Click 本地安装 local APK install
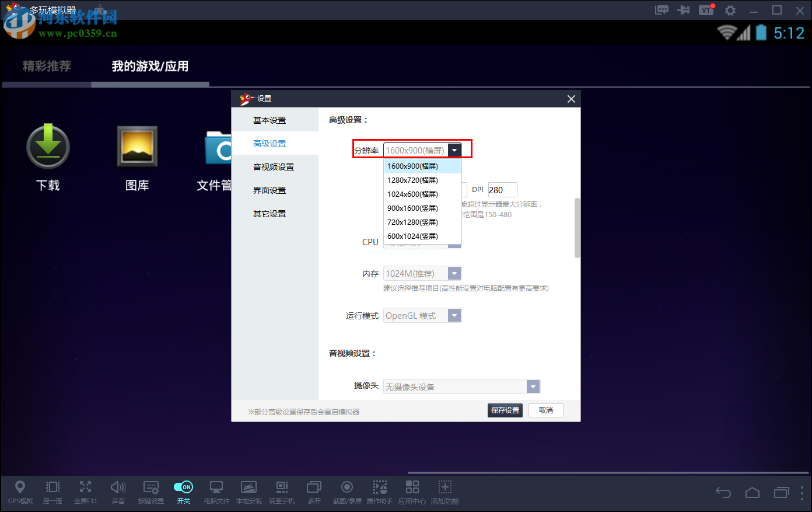This screenshot has height=512, width=812. [x=249, y=492]
